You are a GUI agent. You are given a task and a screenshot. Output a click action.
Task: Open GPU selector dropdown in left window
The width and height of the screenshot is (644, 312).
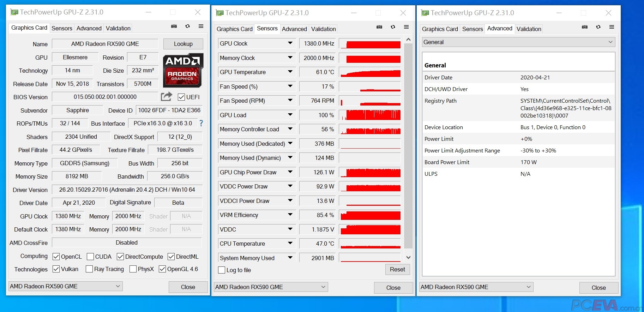tap(65, 286)
